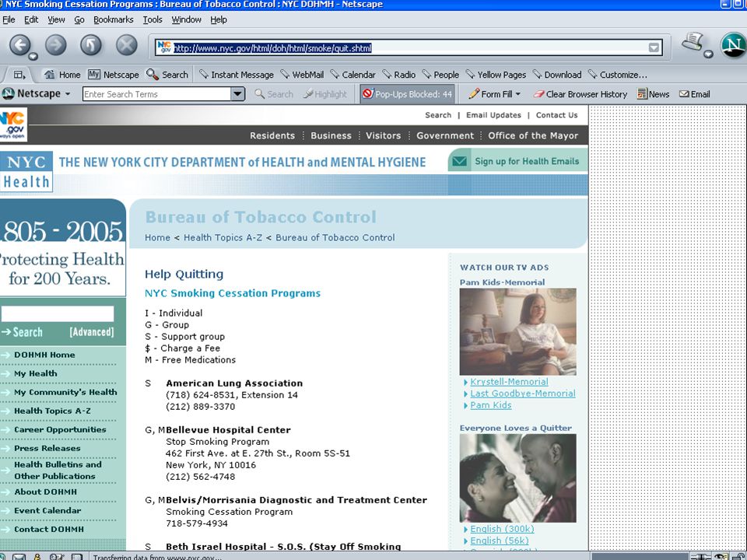
Task: Click Career Opportunities in the sidebar
Action: click(x=60, y=429)
